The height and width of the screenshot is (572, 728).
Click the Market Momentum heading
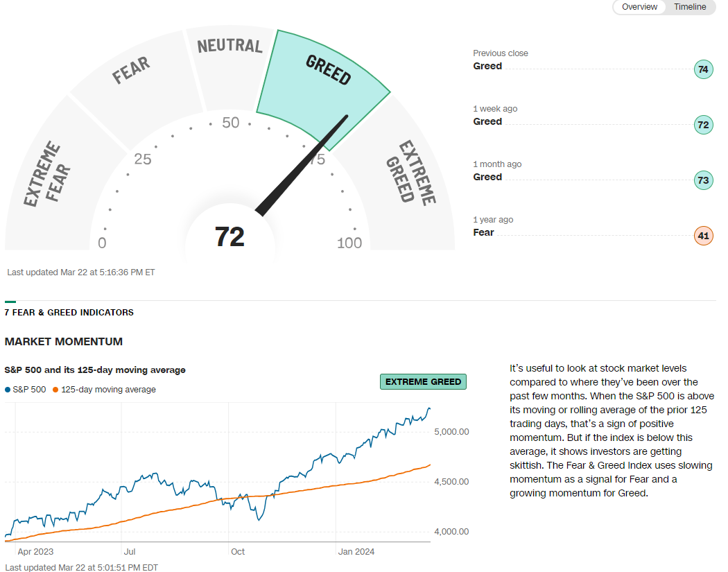[x=64, y=342]
